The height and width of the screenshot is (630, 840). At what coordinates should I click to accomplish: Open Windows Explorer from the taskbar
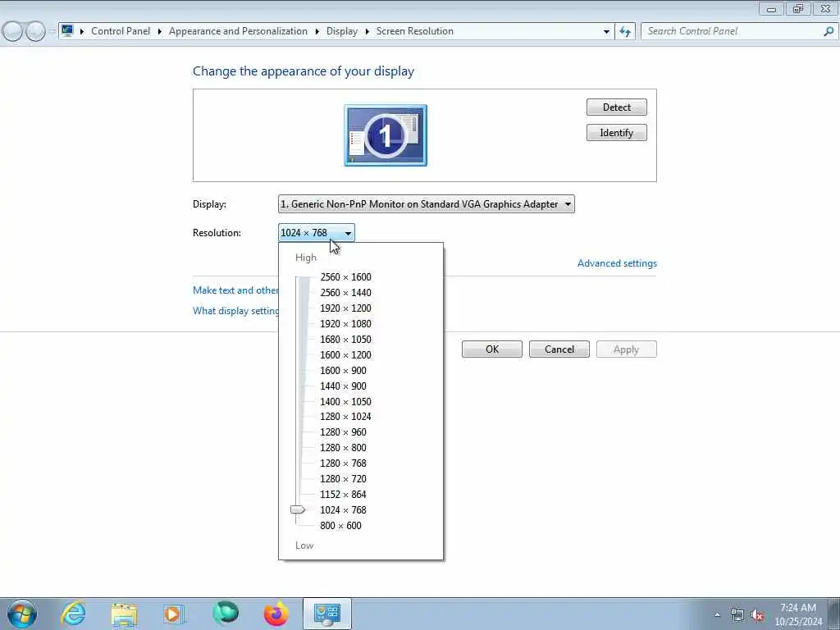pos(125,614)
